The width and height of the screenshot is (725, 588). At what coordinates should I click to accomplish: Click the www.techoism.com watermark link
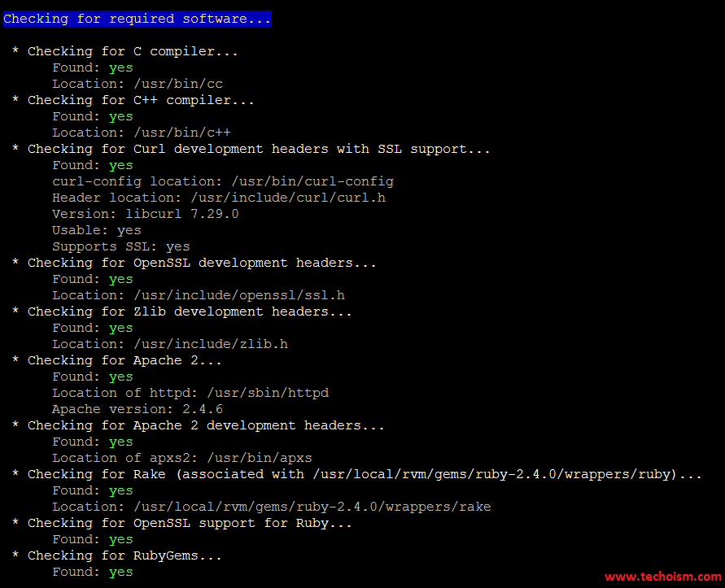663,577
